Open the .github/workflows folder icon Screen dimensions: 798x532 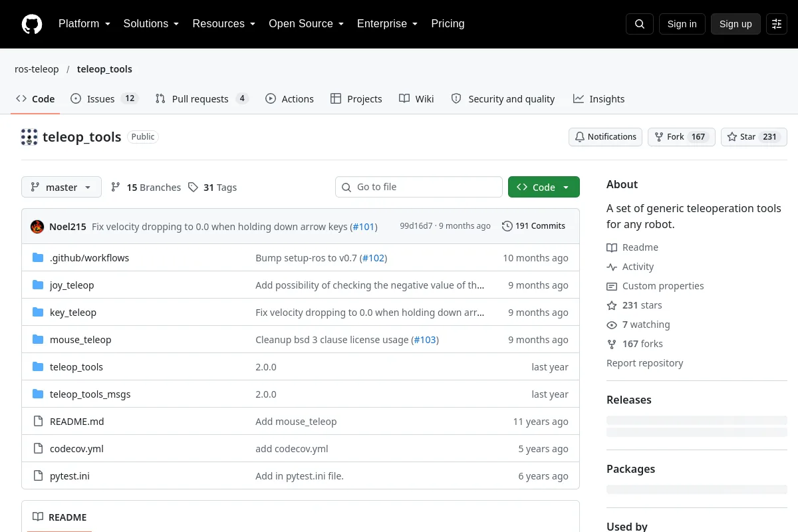38,257
